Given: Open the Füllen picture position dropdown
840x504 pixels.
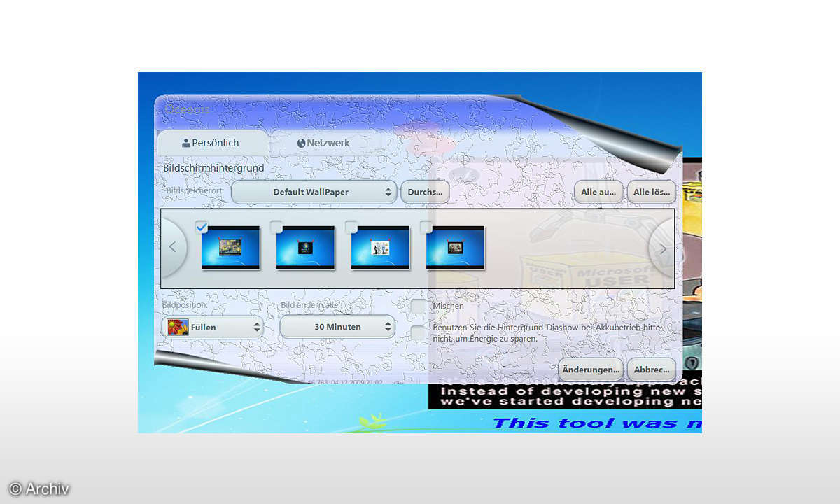Looking at the screenshot, I should tap(213, 327).
